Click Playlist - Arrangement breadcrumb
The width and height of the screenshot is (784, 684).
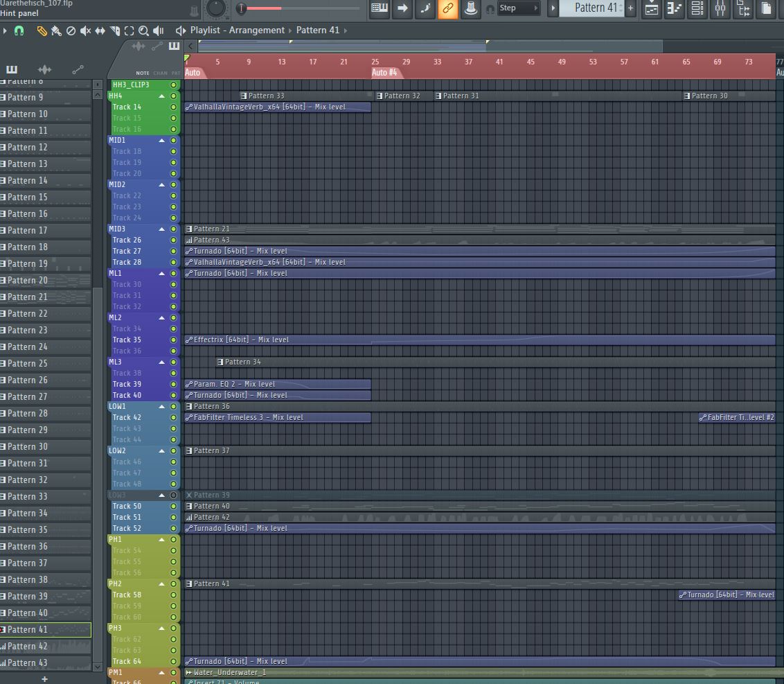click(x=237, y=30)
